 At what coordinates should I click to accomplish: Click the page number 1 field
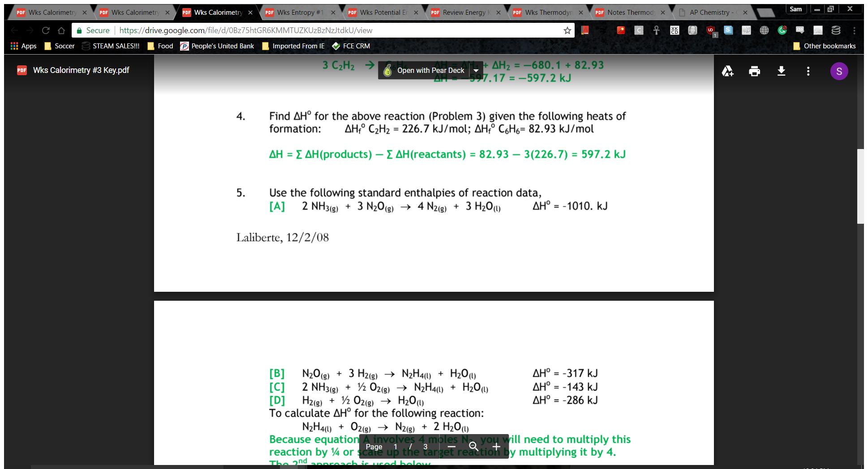[395, 447]
